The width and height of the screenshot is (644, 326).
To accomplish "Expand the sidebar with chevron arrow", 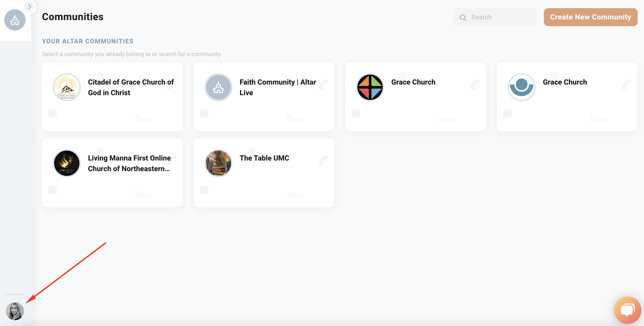I will click(x=30, y=7).
